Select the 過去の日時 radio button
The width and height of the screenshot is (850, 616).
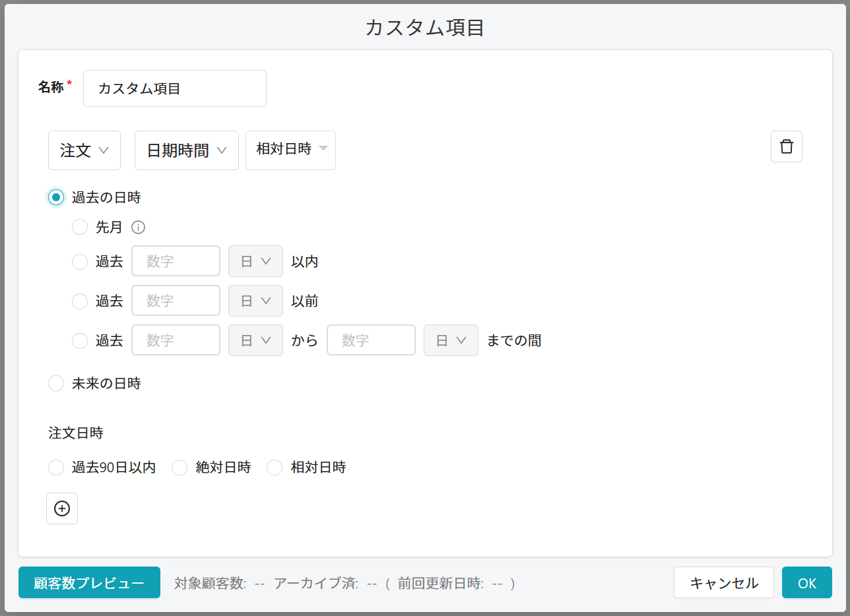coord(56,197)
